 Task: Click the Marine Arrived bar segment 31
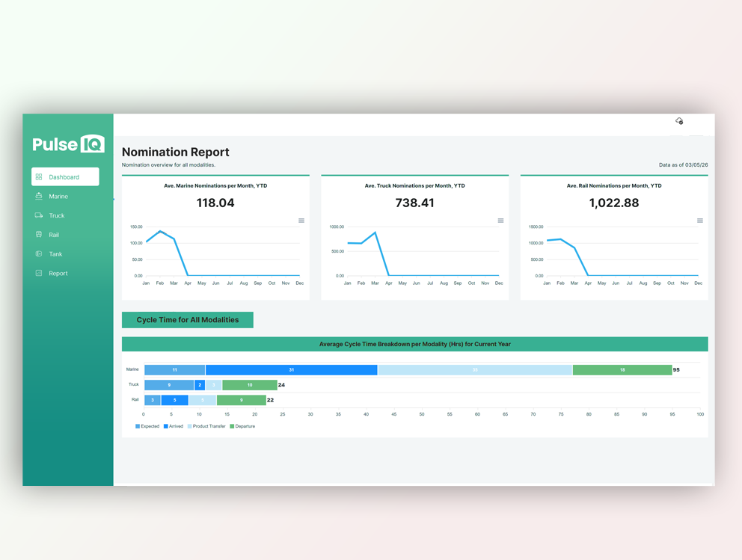(292, 370)
